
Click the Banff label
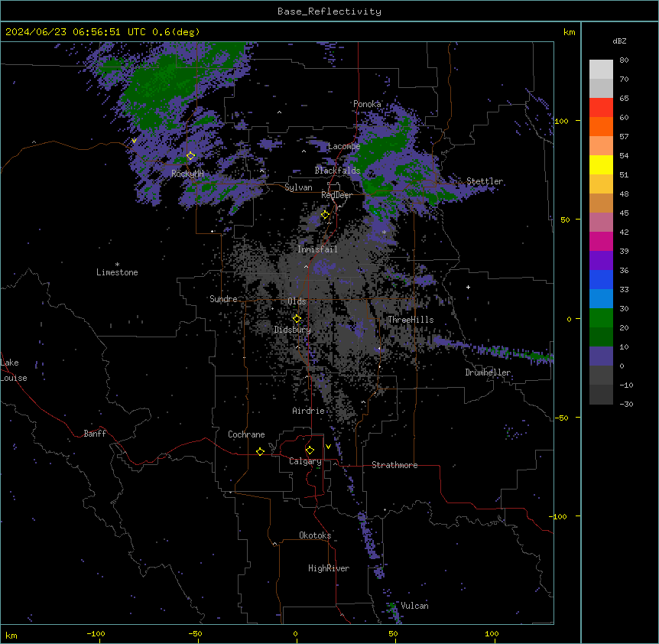click(95, 434)
